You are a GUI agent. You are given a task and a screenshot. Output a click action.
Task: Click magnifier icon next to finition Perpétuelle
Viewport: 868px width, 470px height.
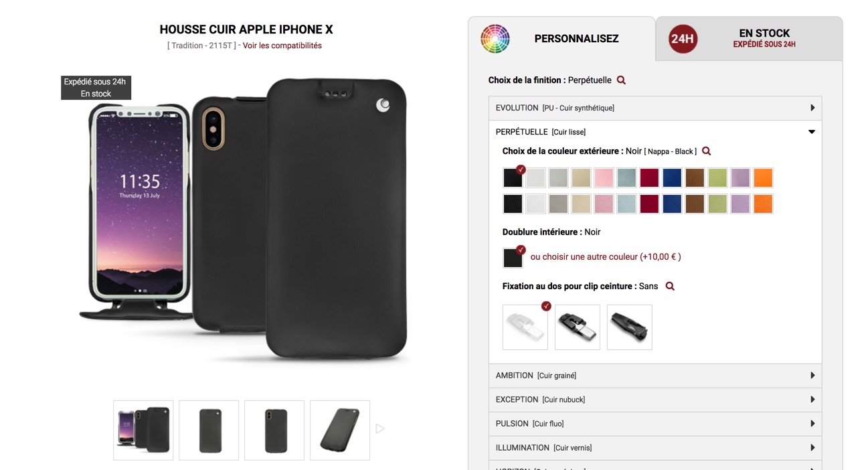pos(621,80)
